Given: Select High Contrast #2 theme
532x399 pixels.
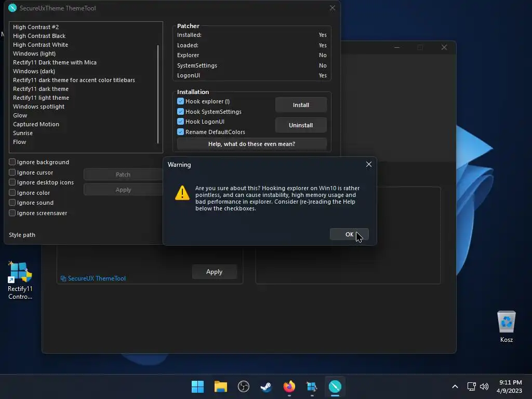Looking at the screenshot, I should click(x=36, y=27).
